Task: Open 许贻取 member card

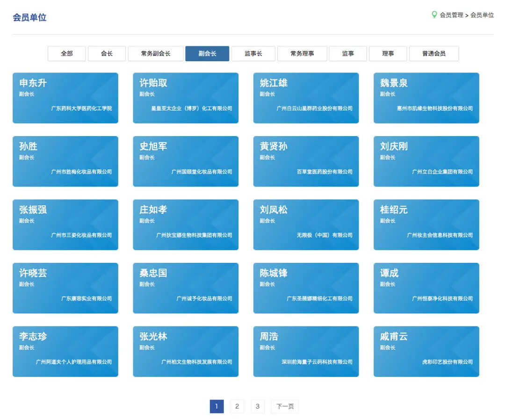Action: point(186,98)
